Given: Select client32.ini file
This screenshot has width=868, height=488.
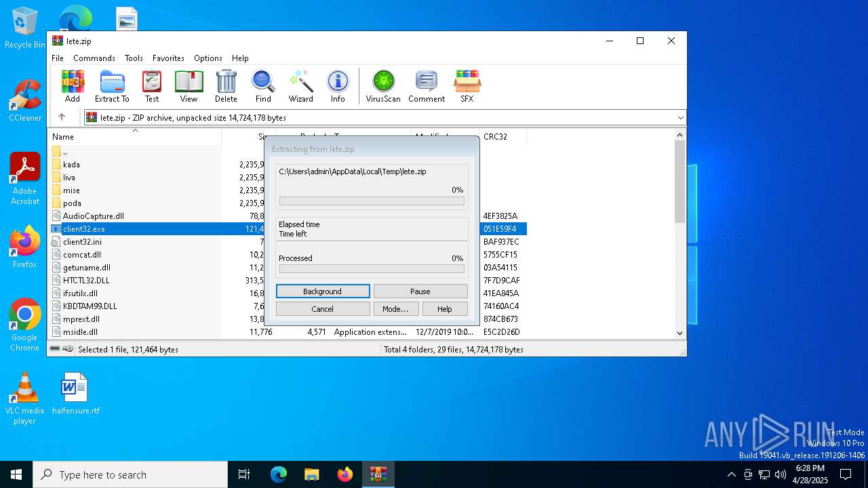Looking at the screenshot, I should pos(82,242).
